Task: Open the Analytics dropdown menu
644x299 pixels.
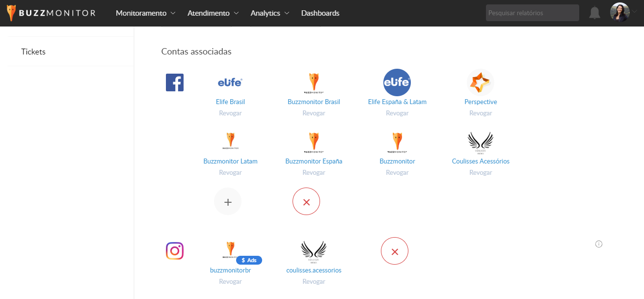Action: click(269, 13)
